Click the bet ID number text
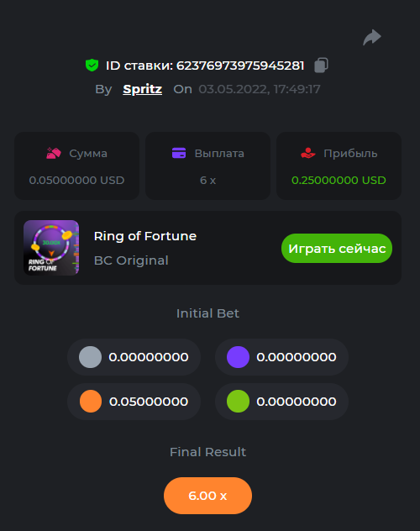420x531 pixels. [240, 66]
